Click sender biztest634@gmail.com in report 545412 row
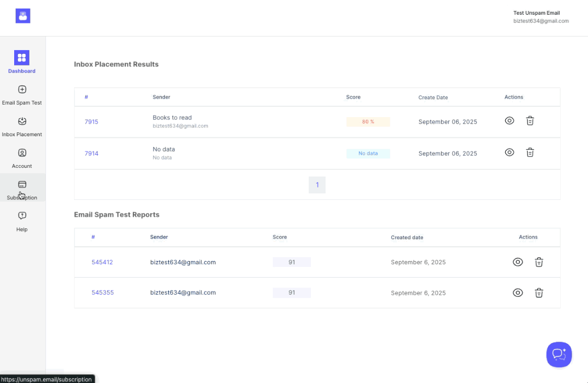 pyautogui.click(x=183, y=262)
